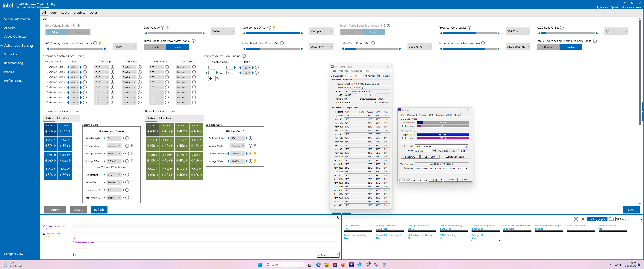The image size is (644, 269).
Task: Disable Intel Turbo Boost Technology
Action: pyautogui.click(x=351, y=32)
